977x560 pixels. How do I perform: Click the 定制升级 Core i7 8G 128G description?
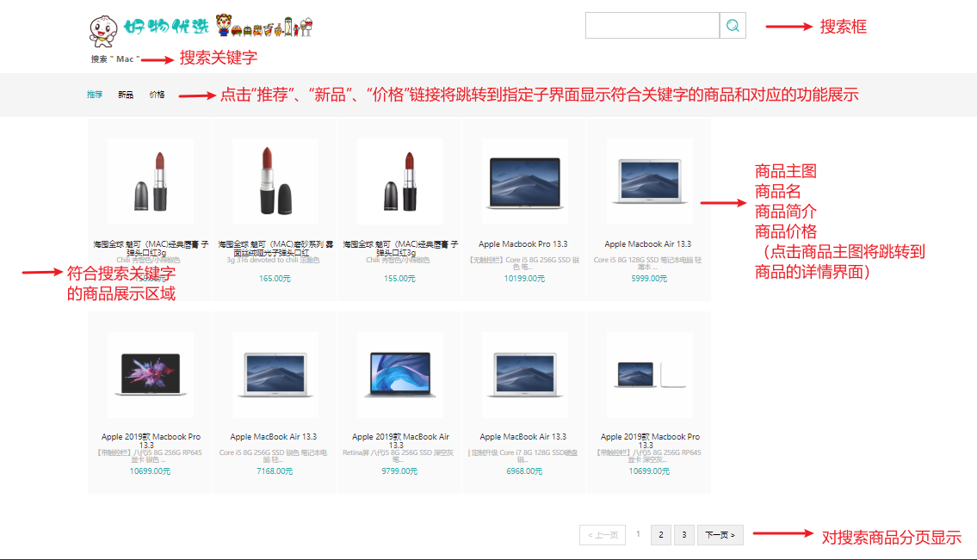(523, 456)
